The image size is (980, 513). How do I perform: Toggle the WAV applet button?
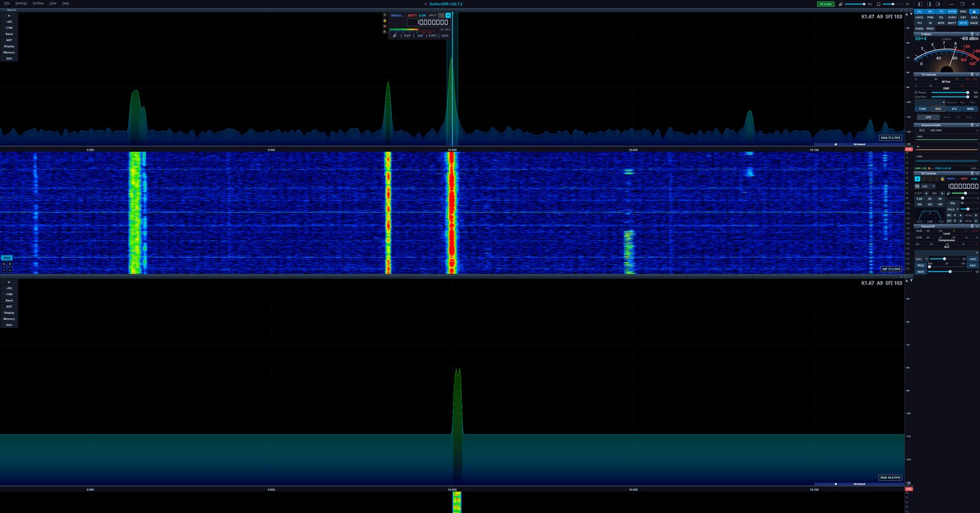pos(963,12)
